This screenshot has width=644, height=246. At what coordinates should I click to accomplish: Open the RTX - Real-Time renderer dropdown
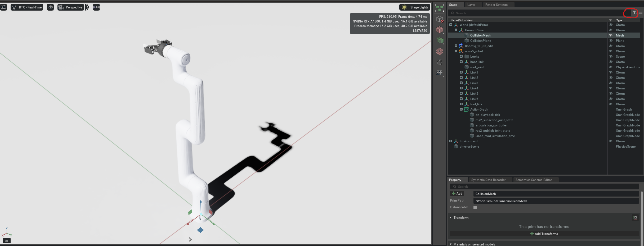(x=26, y=7)
